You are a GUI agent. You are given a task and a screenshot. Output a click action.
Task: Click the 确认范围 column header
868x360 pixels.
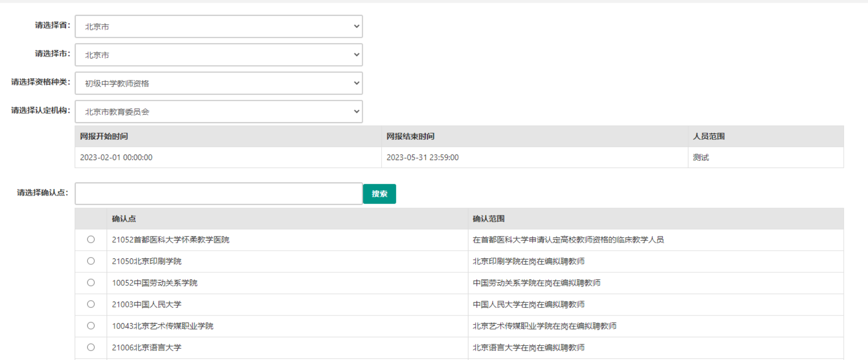tap(488, 219)
